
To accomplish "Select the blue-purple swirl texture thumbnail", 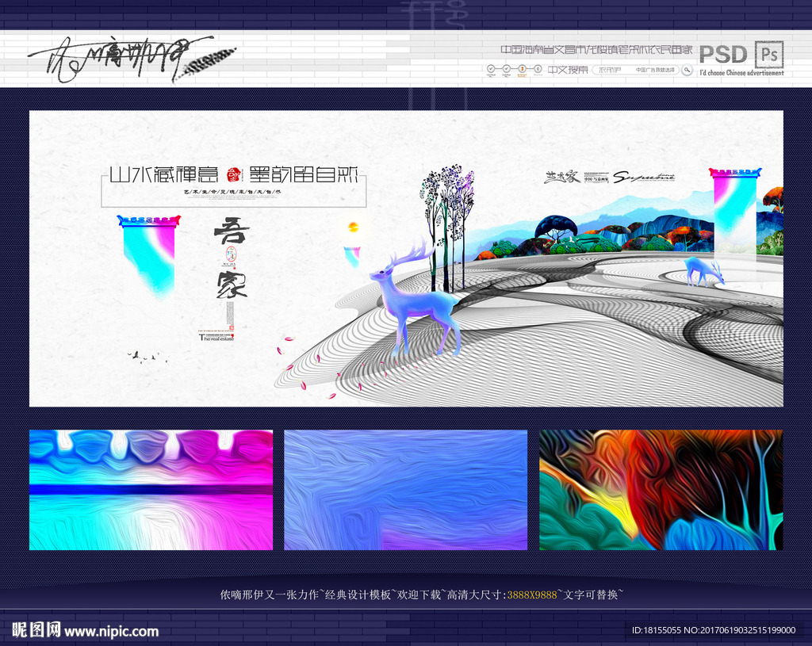I will pos(405,490).
